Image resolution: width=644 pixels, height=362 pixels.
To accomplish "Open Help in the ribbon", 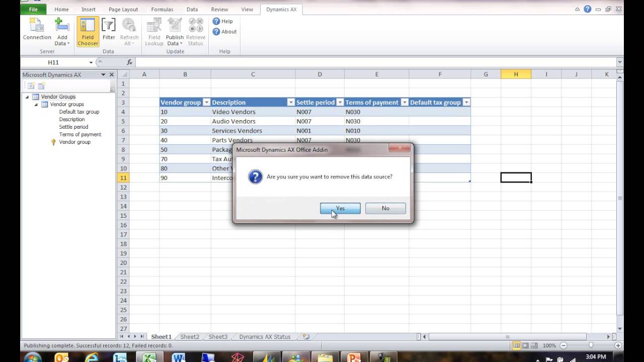I will (222, 21).
